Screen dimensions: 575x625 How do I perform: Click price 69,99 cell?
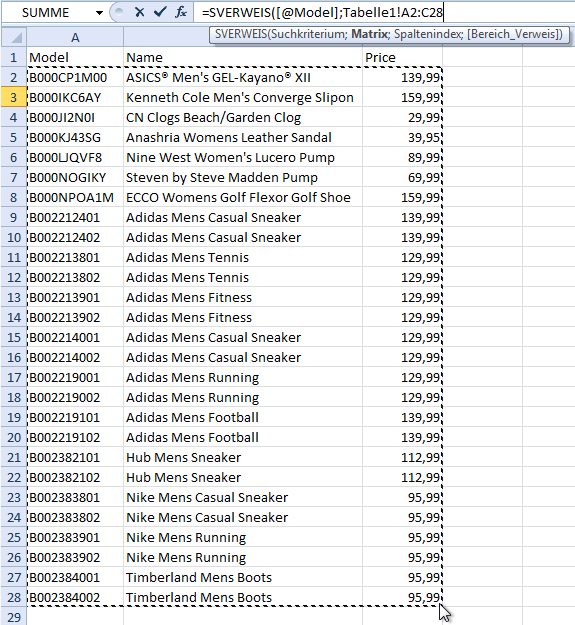402,177
